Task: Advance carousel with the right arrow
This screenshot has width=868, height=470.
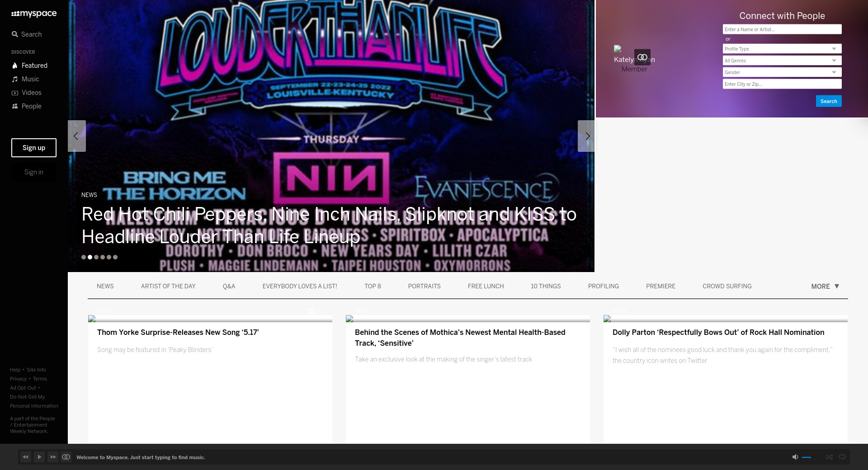Action: (587, 136)
